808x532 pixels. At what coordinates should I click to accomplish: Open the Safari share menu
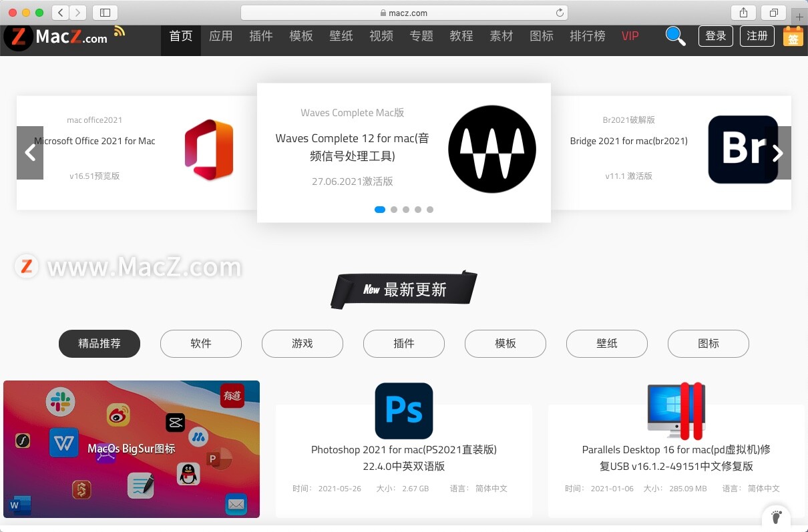pyautogui.click(x=743, y=13)
